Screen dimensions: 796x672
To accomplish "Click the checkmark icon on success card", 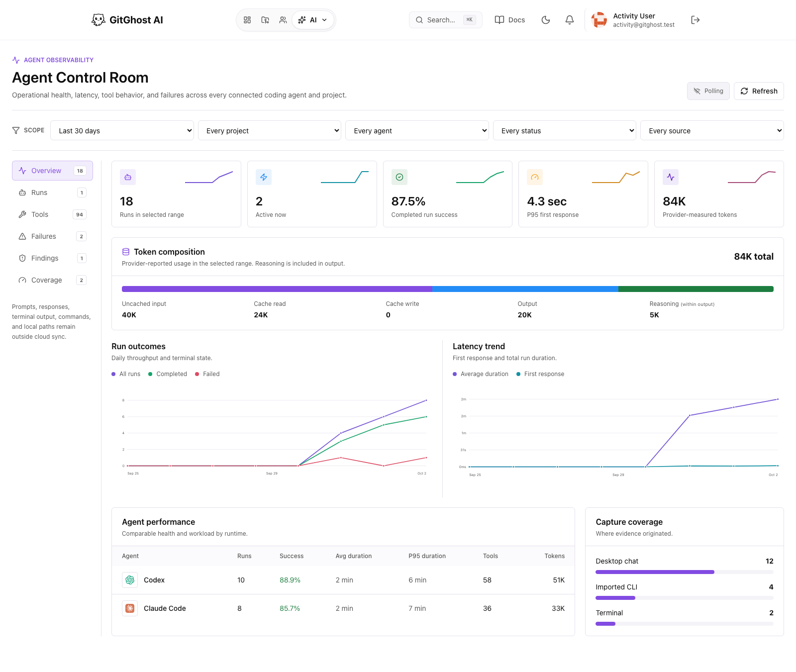I will [x=399, y=177].
